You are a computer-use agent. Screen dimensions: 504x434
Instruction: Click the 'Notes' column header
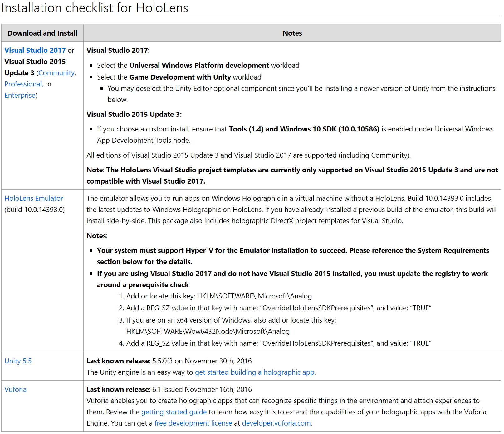point(292,33)
